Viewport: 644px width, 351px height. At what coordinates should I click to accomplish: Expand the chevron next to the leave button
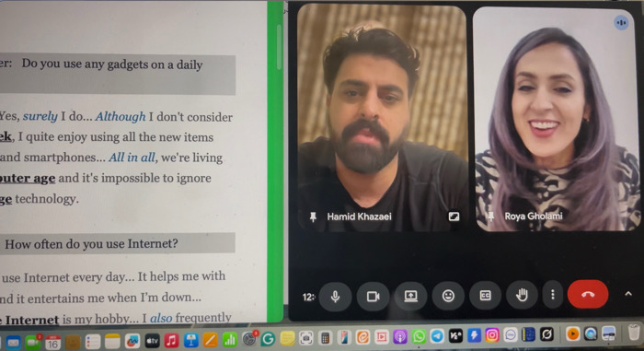pos(628,294)
